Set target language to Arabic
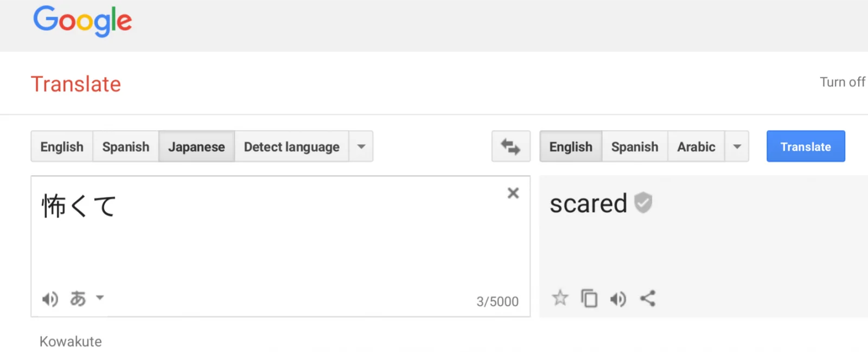Viewport: 868px width, 352px height. point(696,146)
